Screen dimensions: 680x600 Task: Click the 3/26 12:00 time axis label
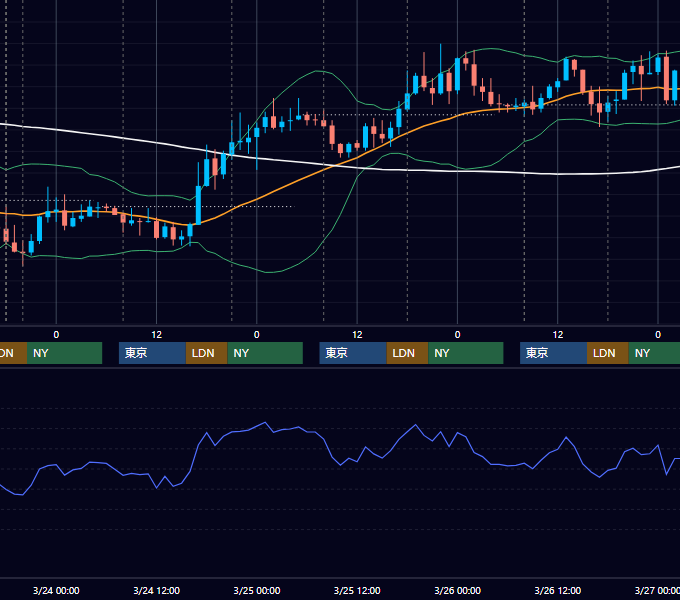pos(558,590)
